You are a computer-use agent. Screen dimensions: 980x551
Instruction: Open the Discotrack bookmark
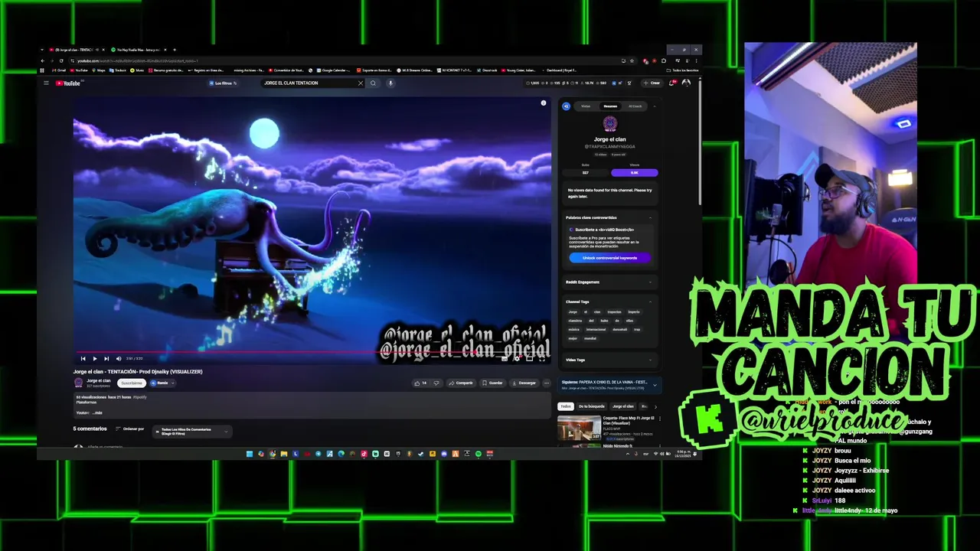(487, 70)
